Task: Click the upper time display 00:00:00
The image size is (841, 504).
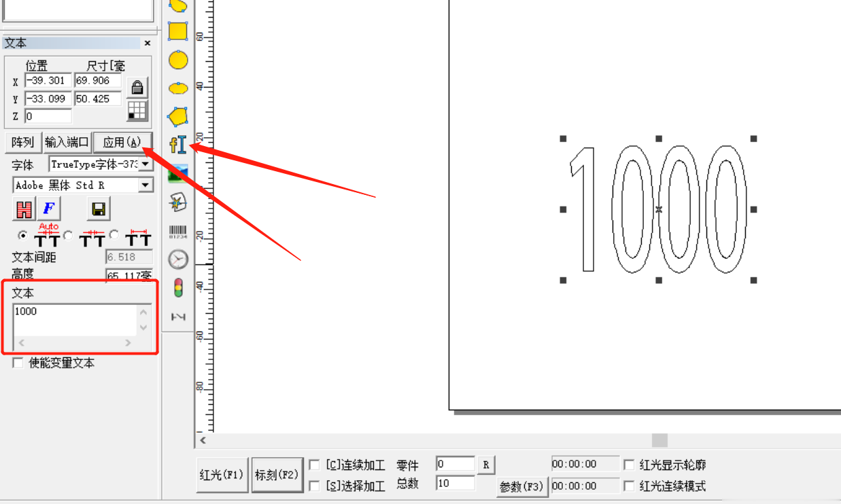Action: coord(585,464)
